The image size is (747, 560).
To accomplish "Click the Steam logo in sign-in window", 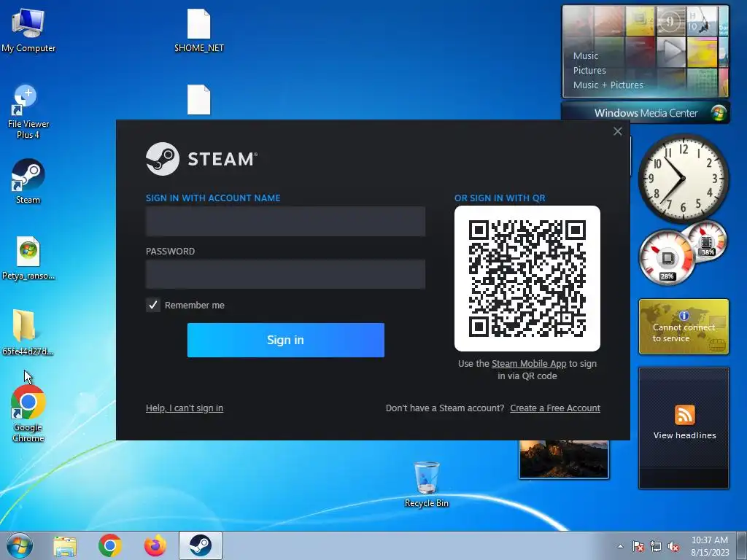I will point(201,159).
